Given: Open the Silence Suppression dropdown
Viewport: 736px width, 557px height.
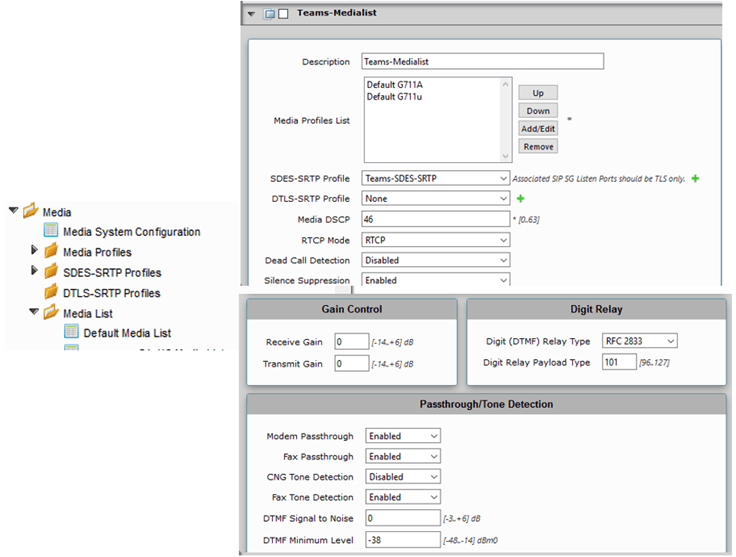Looking at the screenshot, I should click(x=436, y=281).
